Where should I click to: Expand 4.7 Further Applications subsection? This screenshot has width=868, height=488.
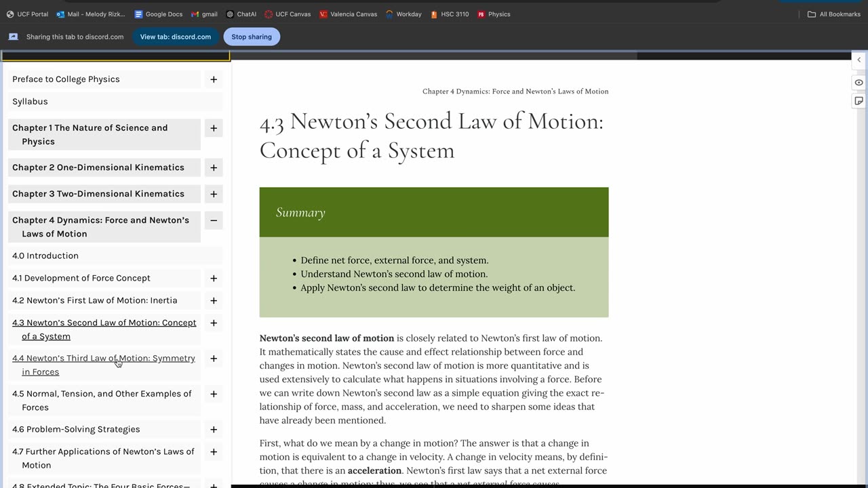click(214, 451)
